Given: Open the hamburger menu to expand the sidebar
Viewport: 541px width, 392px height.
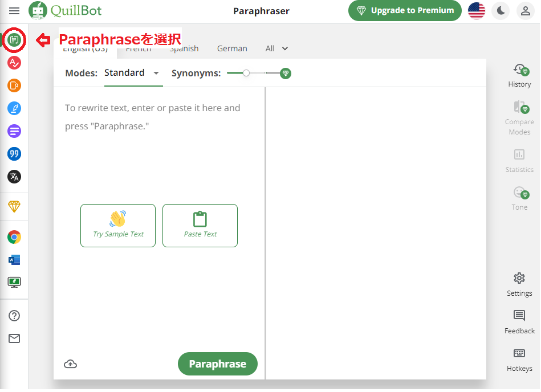Looking at the screenshot, I should [14, 11].
